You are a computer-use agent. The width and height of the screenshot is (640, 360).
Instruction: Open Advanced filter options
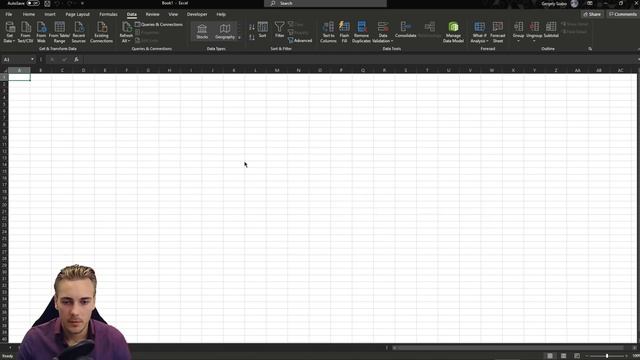click(x=300, y=40)
